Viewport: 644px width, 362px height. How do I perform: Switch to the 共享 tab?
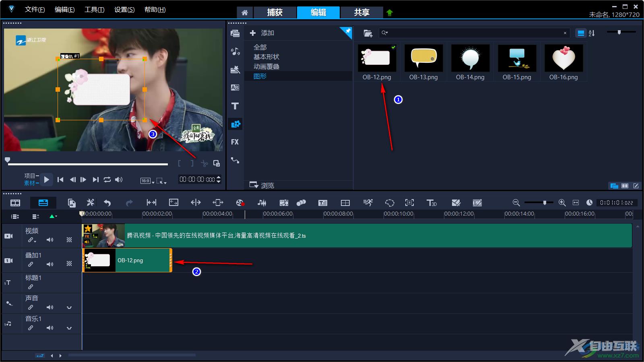[x=362, y=12]
